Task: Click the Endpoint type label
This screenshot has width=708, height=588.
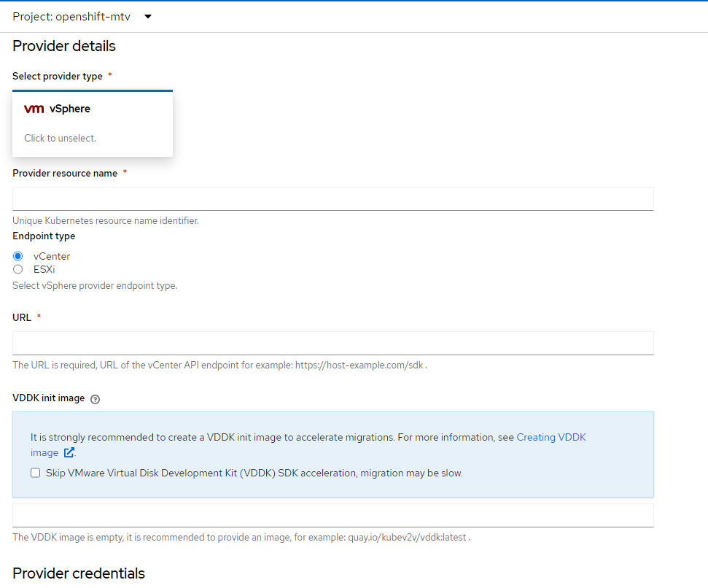Action: point(44,236)
